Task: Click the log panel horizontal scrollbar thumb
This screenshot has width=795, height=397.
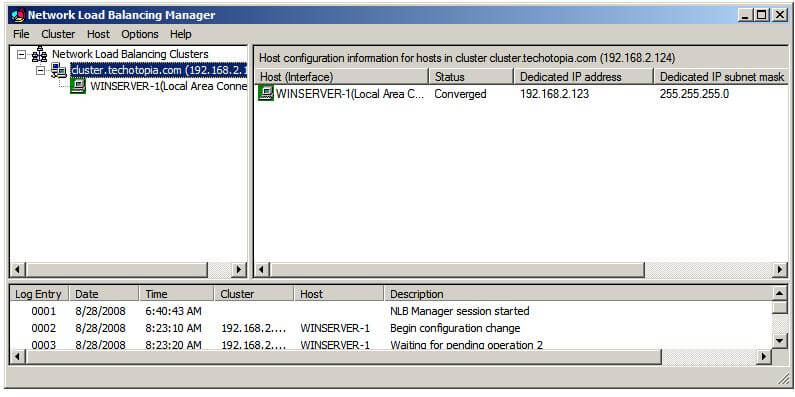Action: point(343,357)
